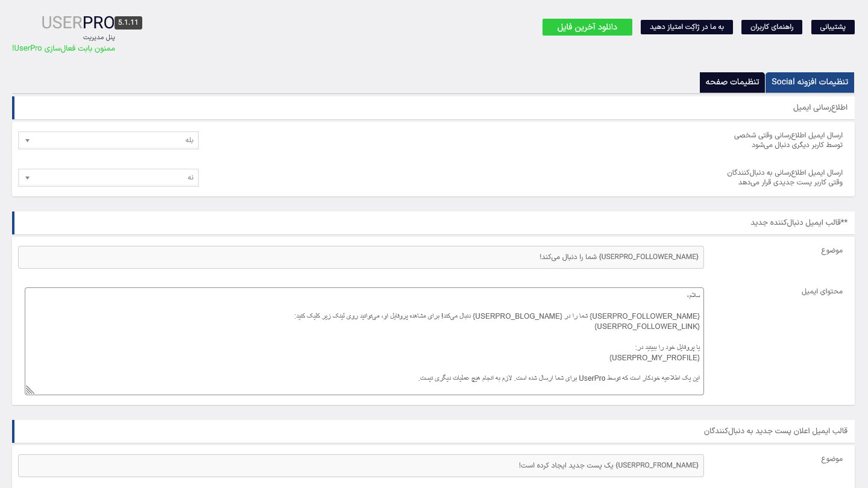The height and width of the screenshot is (488, 868).
Task: Click the پنل مدیریت label
Action: point(99,37)
